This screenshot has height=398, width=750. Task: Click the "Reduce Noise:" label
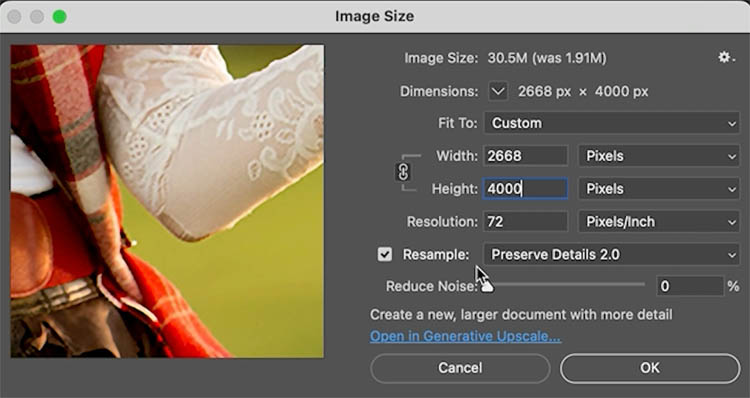click(431, 286)
